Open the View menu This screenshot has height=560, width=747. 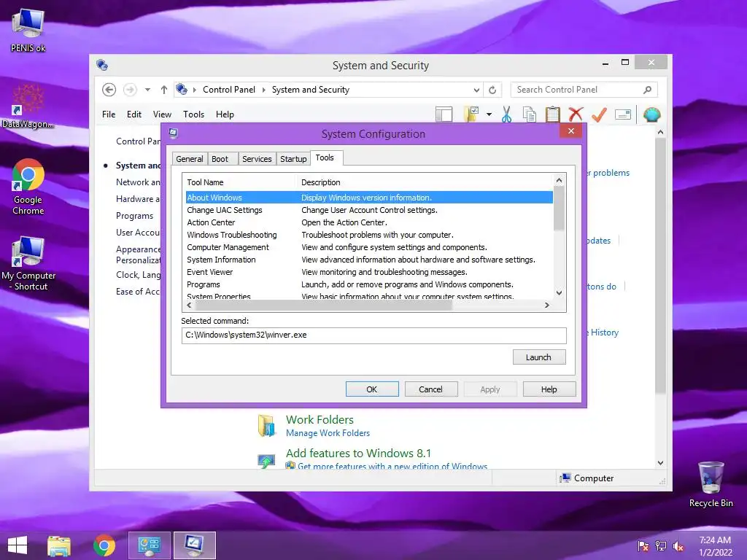coord(162,114)
